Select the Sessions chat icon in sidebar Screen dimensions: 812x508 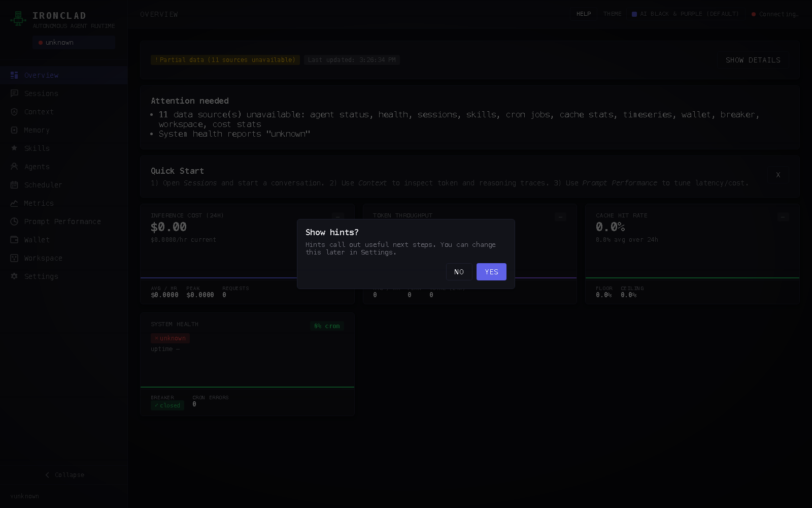pos(15,93)
